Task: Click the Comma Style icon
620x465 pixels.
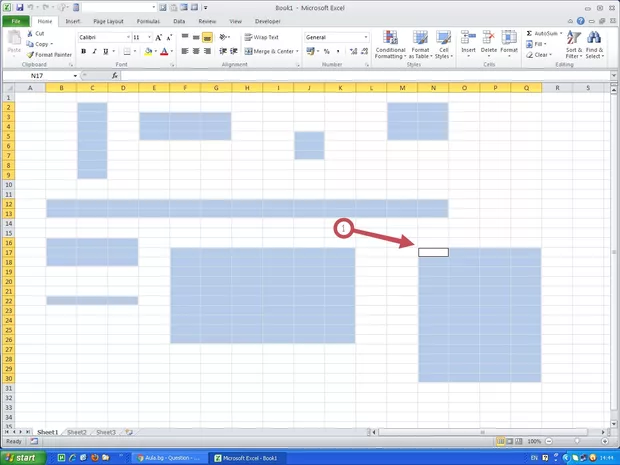Action: coord(338,51)
